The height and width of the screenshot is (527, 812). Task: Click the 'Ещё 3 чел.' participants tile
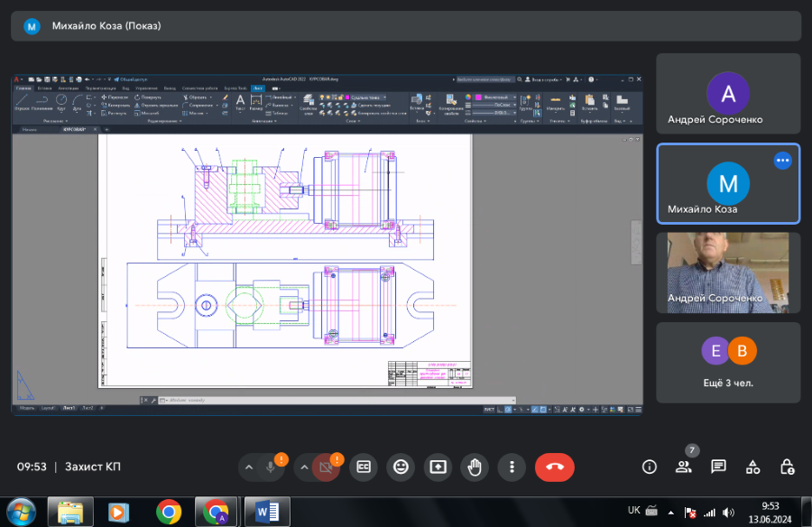pos(727,362)
